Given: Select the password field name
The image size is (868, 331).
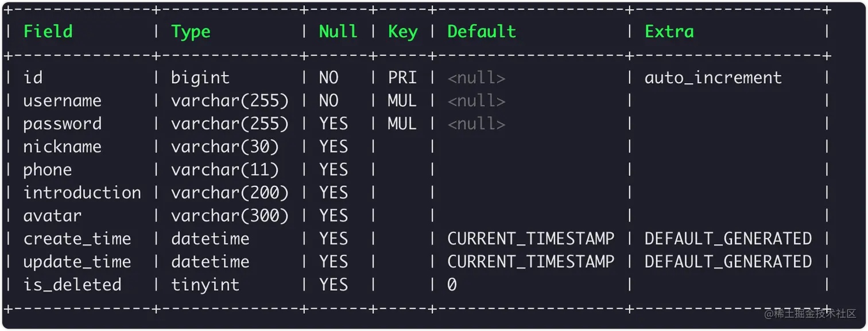Looking at the screenshot, I should 63,124.
